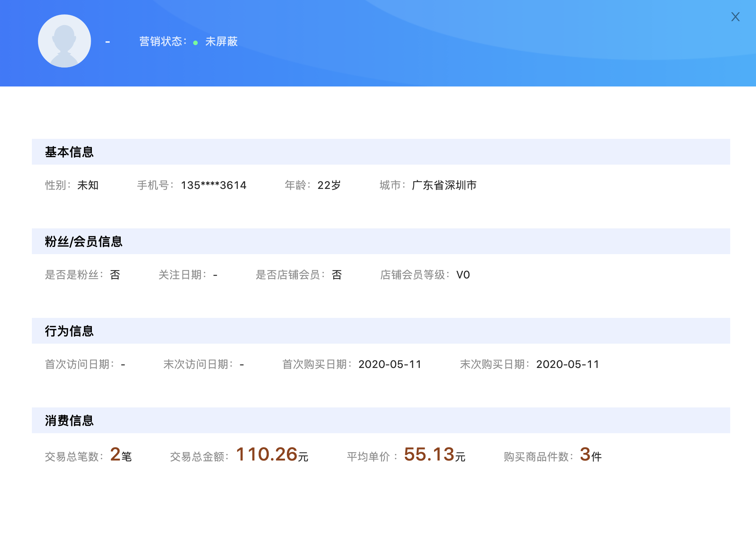Click the age value 22岁
756x547 pixels.
tap(329, 185)
